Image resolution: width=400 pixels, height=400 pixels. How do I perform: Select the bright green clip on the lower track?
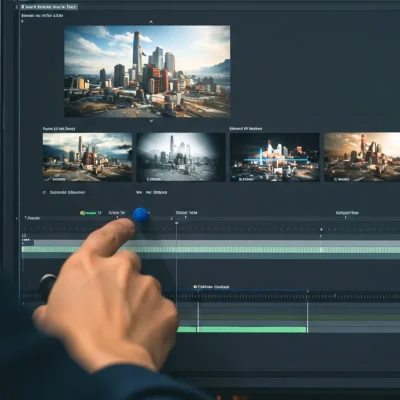(x=252, y=330)
